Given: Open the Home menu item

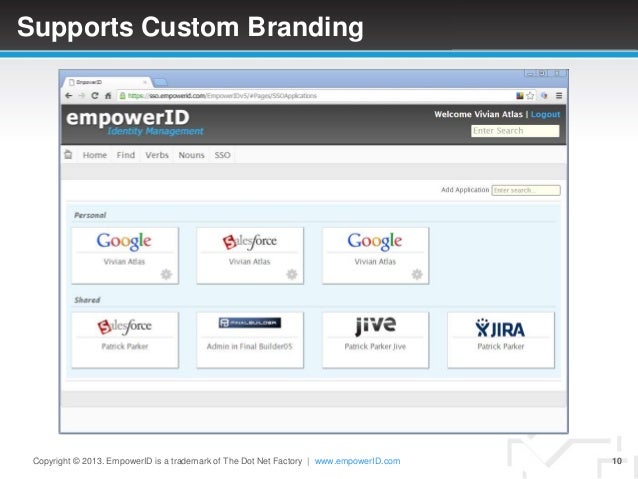Looking at the screenshot, I should pos(95,155).
